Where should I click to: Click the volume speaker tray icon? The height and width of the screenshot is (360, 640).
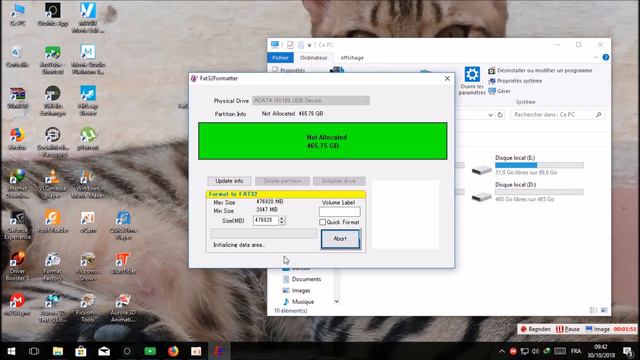pyautogui.click(x=535, y=351)
